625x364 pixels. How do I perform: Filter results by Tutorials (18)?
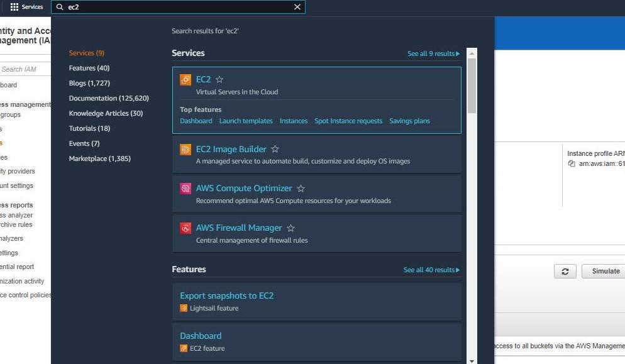click(x=90, y=128)
